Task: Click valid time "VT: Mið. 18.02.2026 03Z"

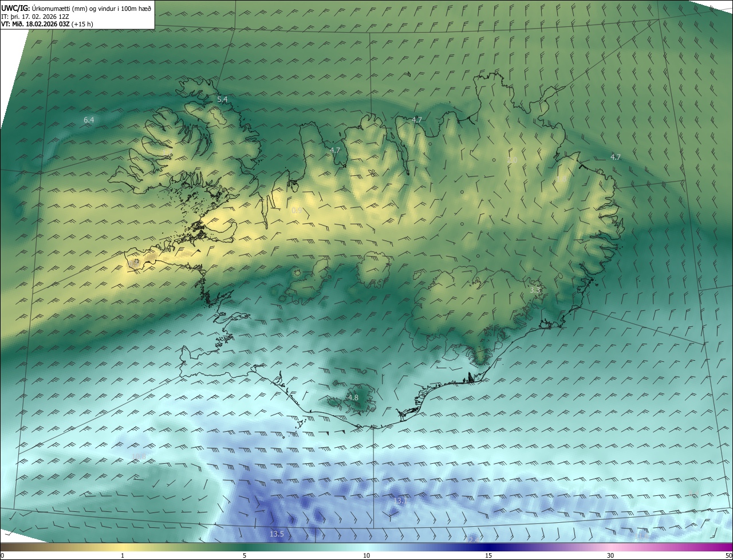Action: pos(37,24)
